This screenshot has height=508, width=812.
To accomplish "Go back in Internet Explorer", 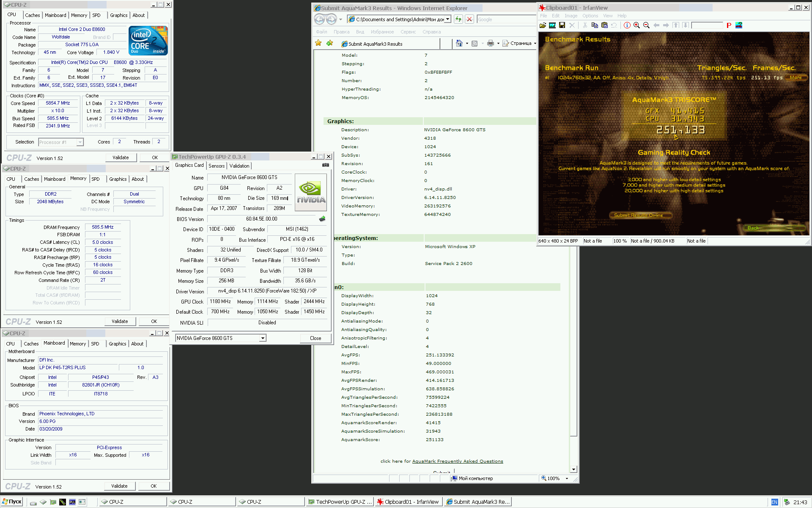I will pos(320,19).
